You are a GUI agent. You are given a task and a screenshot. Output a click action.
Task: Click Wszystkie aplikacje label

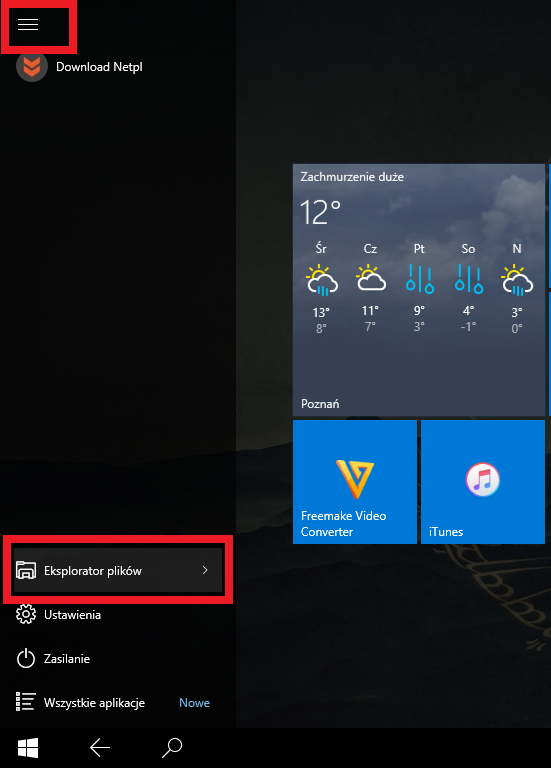(x=95, y=703)
